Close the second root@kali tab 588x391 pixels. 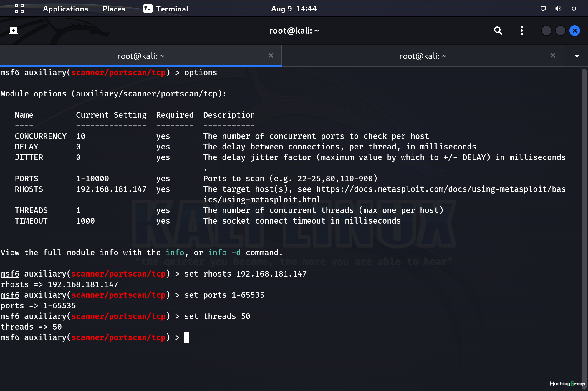coord(553,56)
